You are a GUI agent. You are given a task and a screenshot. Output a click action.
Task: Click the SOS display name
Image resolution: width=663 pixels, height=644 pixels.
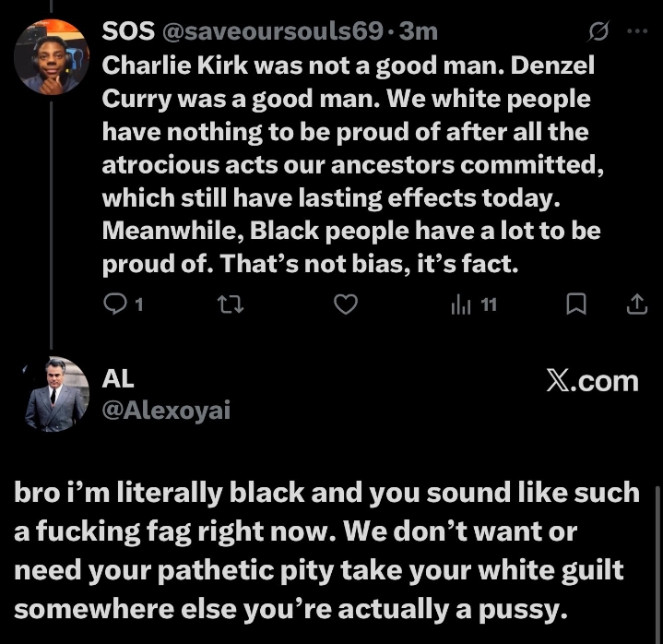point(128,31)
